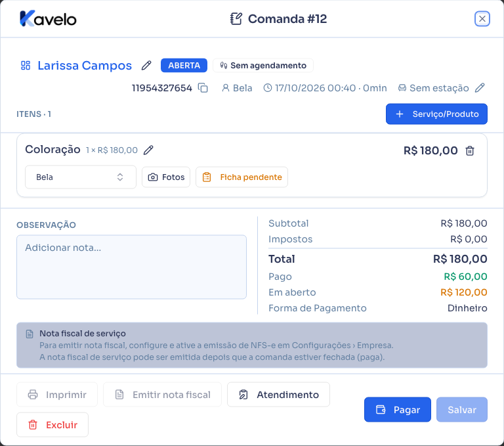Open Atendimento button
The width and height of the screenshot is (504, 446).
tap(278, 395)
